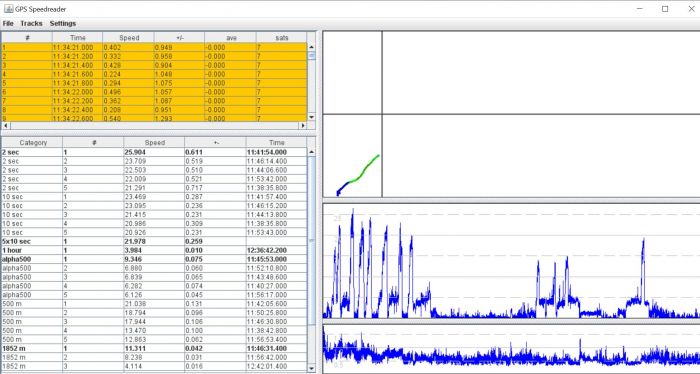Select data row 11:34:21.000 in the orange table
This screenshot has height=374, width=700.
tap(154, 47)
